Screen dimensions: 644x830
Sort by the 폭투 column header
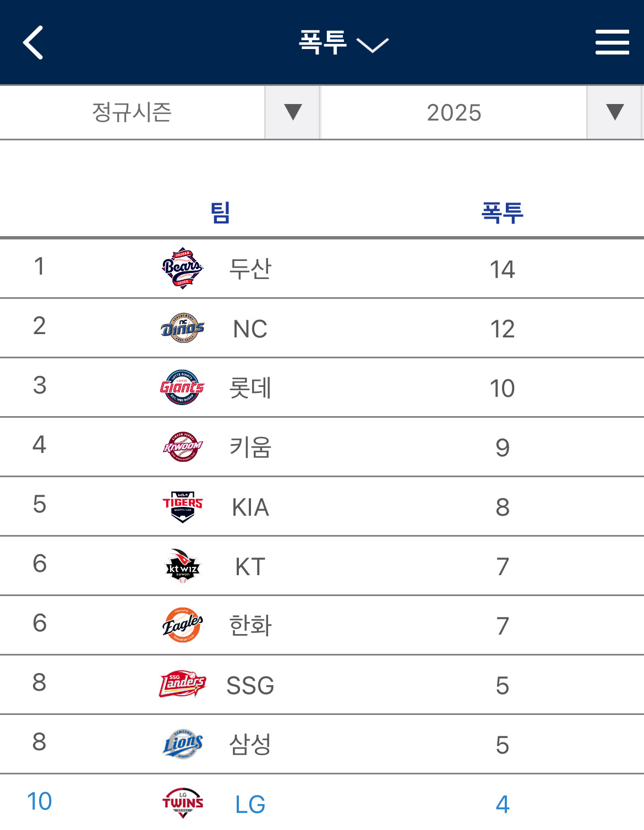click(x=502, y=212)
